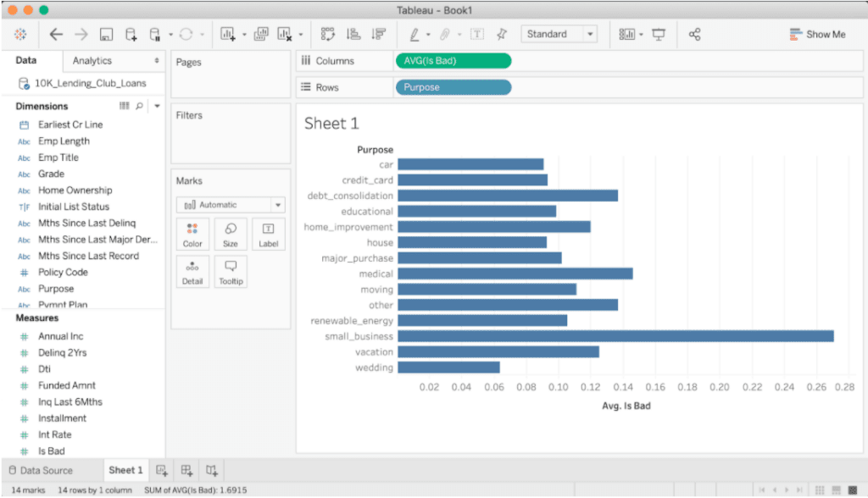Switch to the Data pane tab
The width and height of the screenshot is (868, 498).
click(26, 60)
